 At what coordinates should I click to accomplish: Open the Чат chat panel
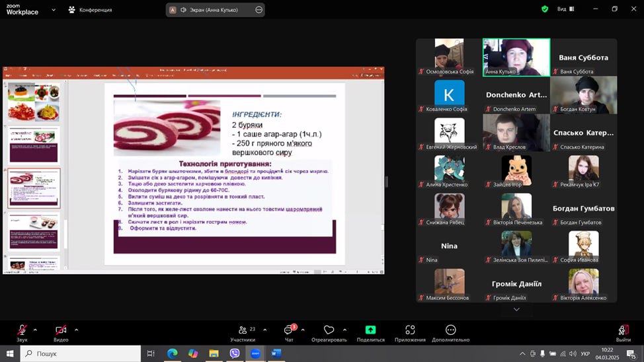click(x=289, y=332)
